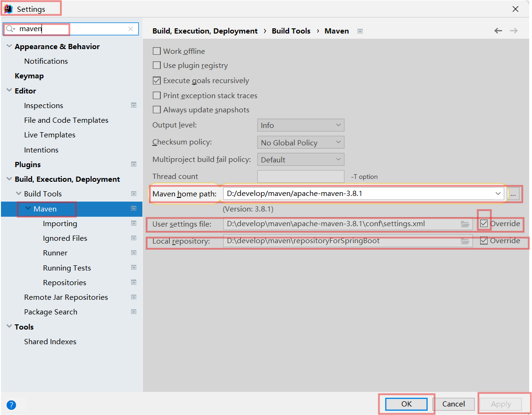Browse Maven home path with ellipsis button
The height and width of the screenshot is (415, 532).
tap(513, 194)
